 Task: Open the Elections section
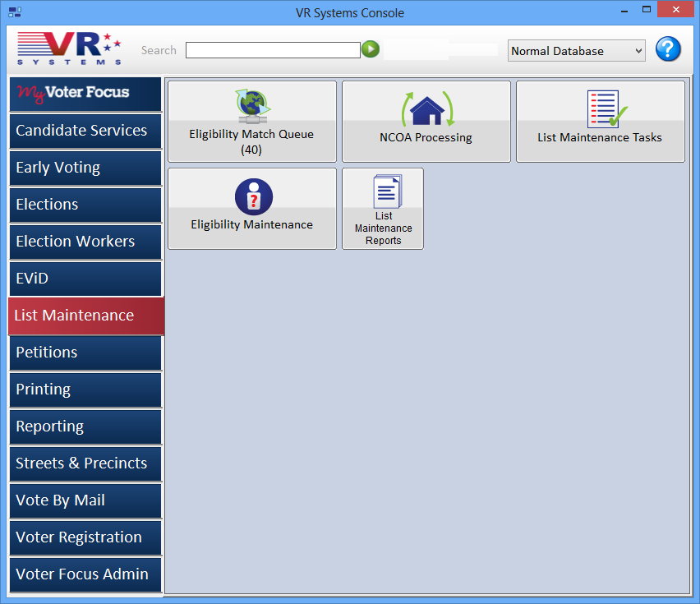coord(85,205)
